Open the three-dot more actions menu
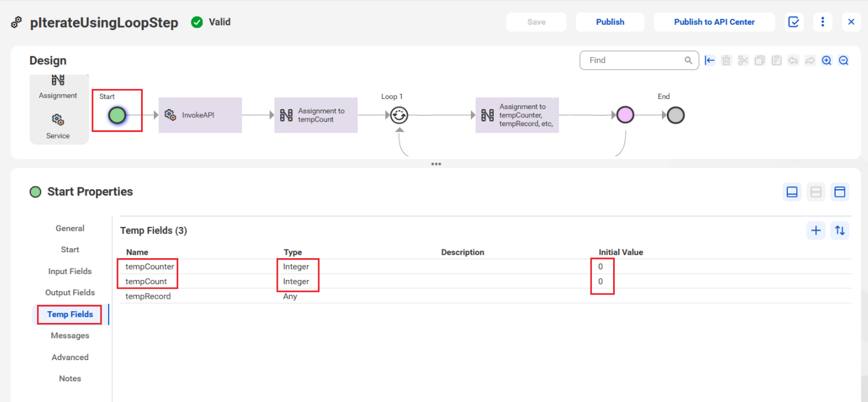The width and height of the screenshot is (868, 402). tap(823, 22)
